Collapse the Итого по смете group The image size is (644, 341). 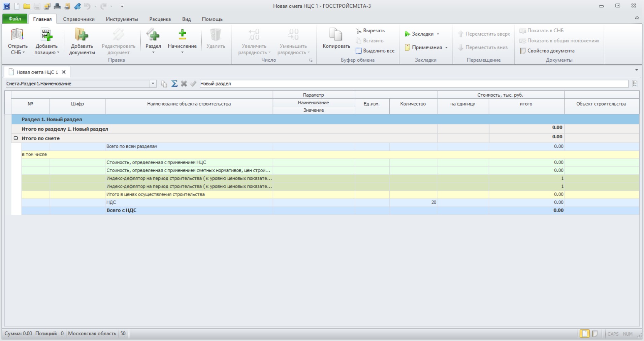pos(15,138)
